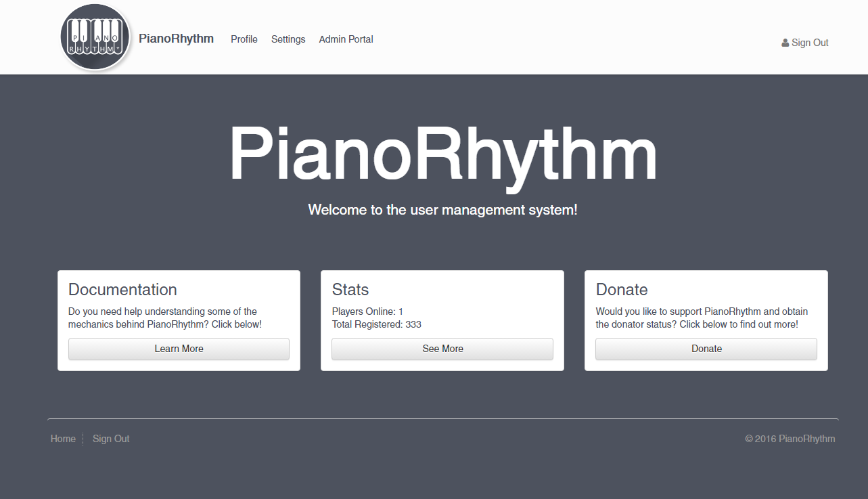Viewport: 868px width, 499px height.
Task: Sign out using the top-right link
Action: click(810, 43)
